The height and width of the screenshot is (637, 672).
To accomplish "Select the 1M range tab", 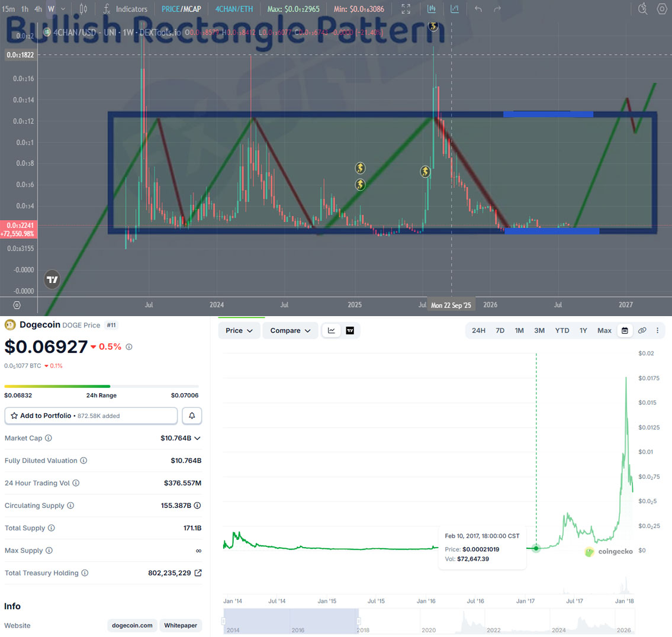I will point(519,330).
